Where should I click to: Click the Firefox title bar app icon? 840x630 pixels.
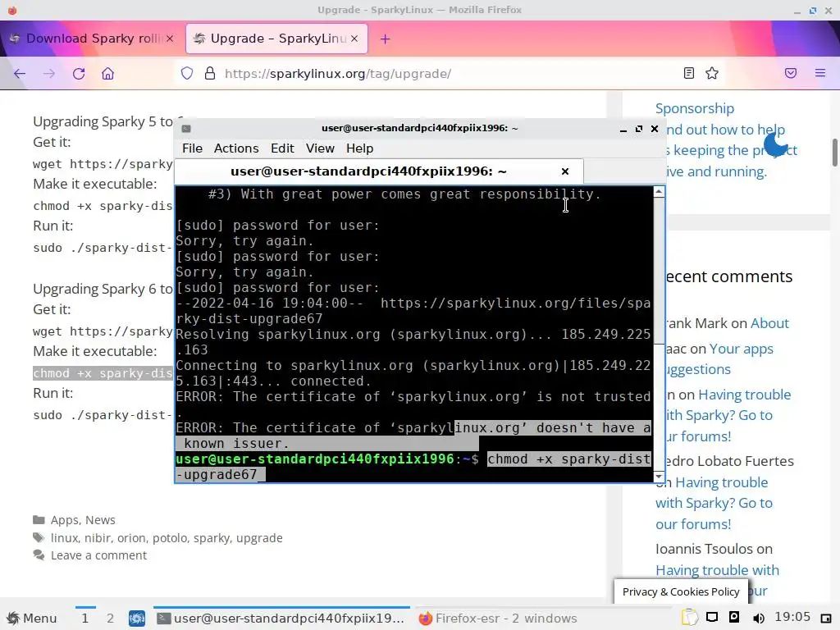[x=11, y=10]
